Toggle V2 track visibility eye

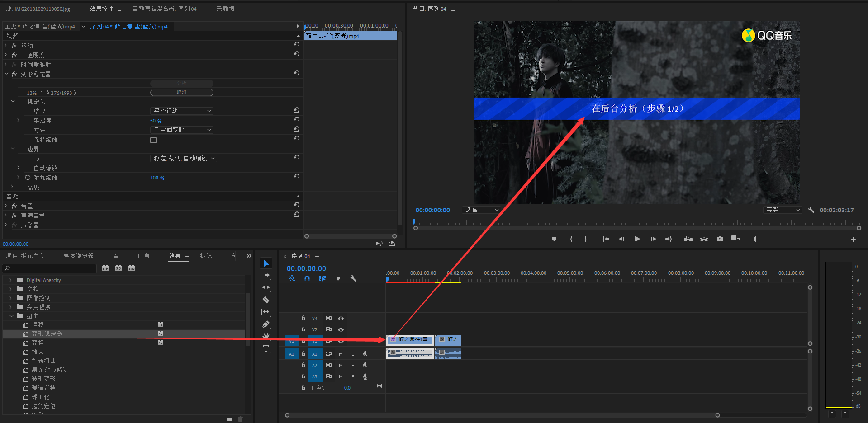(341, 329)
